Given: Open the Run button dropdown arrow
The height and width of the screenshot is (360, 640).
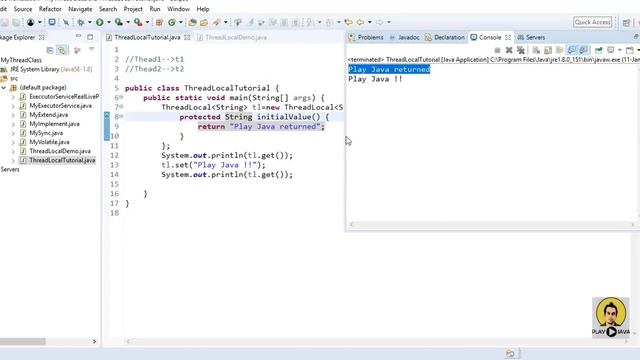Looking at the screenshot, I should (109, 22).
